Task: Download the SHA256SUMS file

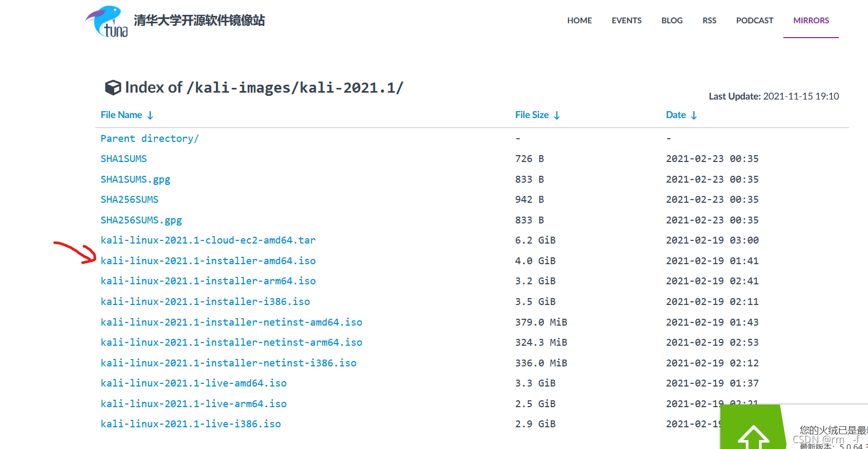Action: [130, 200]
